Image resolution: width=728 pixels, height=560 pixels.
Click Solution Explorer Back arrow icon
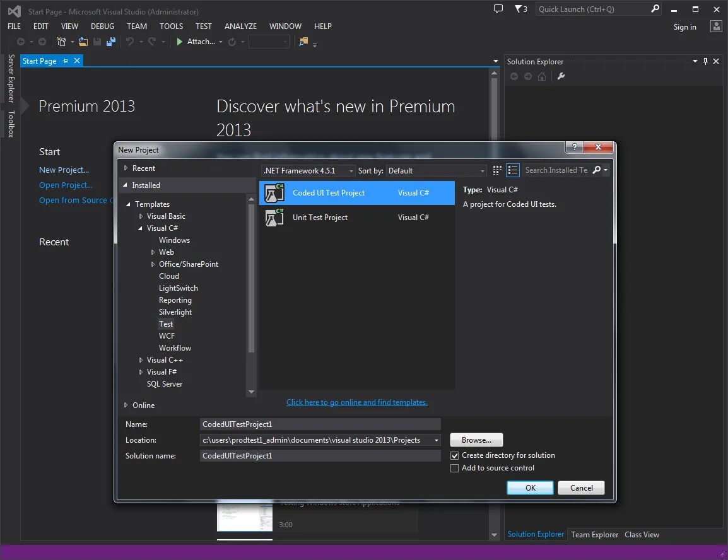click(x=514, y=76)
